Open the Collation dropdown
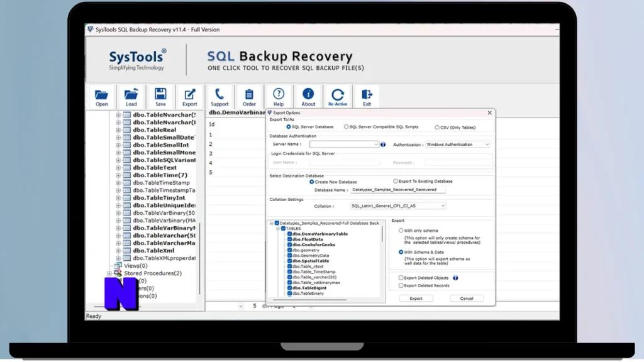644x362 pixels. coord(443,206)
